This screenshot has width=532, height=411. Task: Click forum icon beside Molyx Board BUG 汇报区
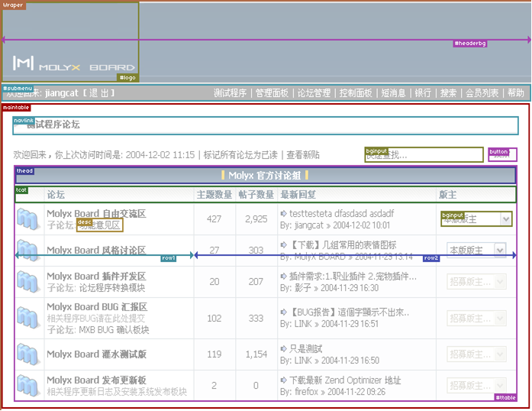click(x=28, y=318)
